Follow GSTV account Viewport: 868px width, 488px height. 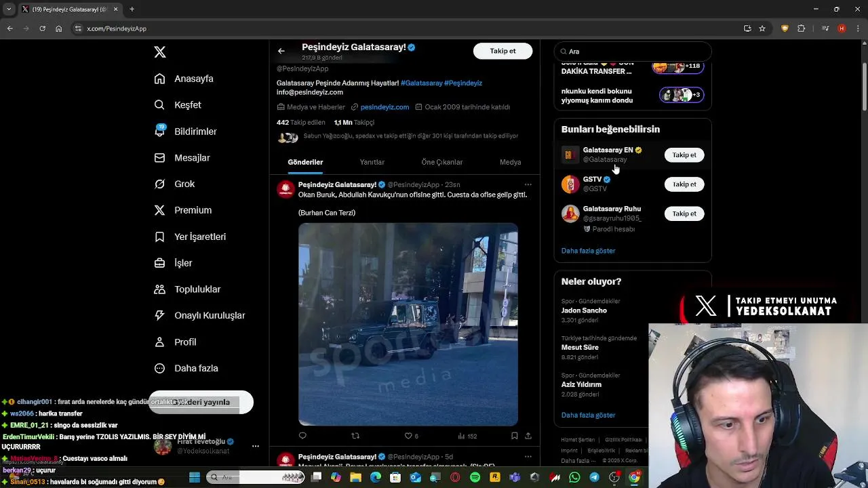(684, 184)
